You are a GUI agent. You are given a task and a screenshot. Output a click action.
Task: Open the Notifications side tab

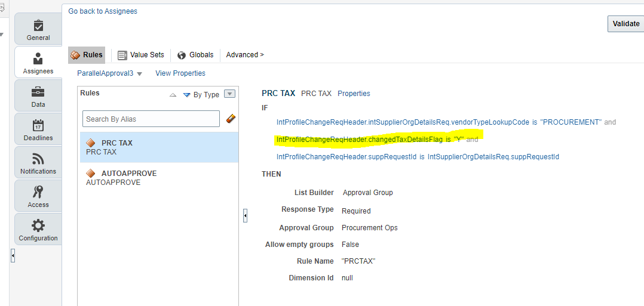pyautogui.click(x=38, y=162)
